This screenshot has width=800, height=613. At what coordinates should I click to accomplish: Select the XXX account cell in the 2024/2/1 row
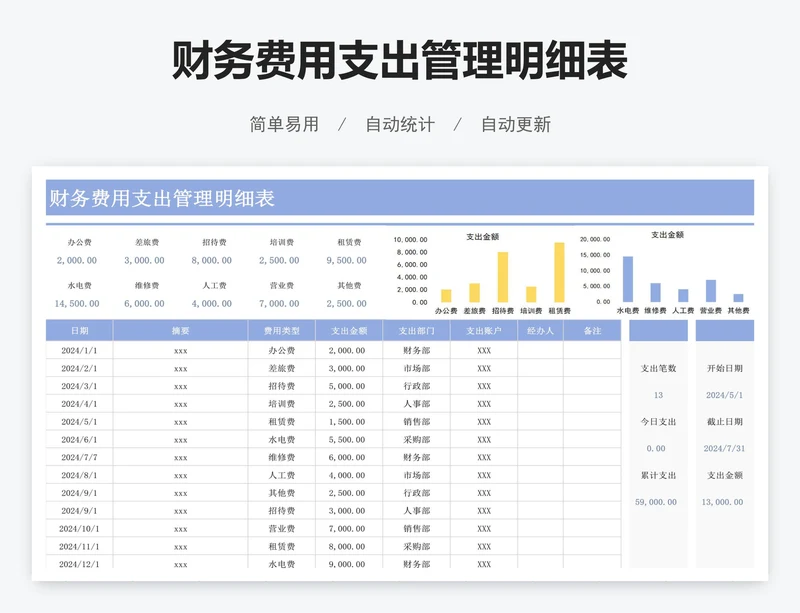[x=484, y=369]
